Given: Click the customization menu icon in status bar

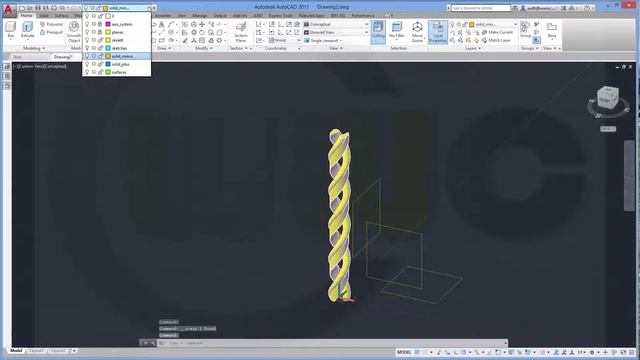Looking at the screenshot, I should [x=632, y=352].
